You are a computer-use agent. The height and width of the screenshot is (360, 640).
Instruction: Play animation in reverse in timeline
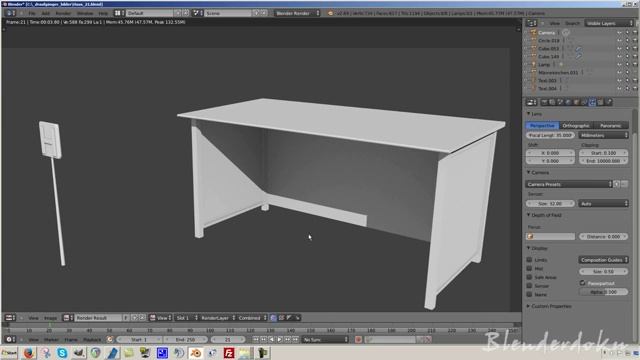pos(271,339)
